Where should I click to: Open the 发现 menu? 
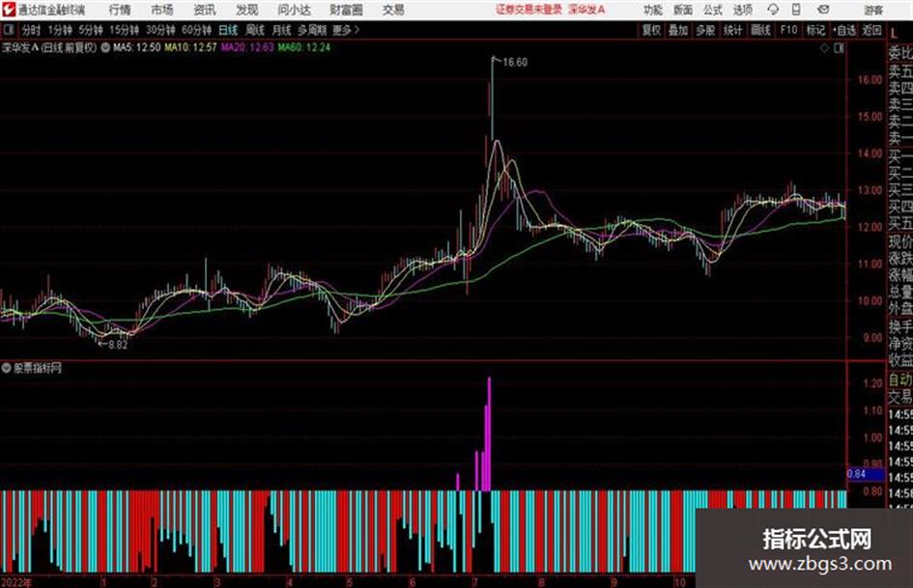click(247, 10)
